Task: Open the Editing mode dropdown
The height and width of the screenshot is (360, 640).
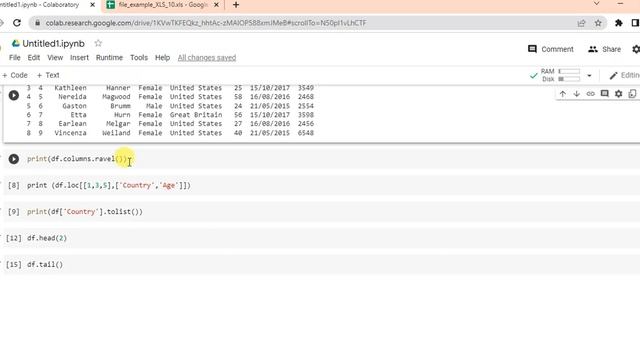Action: point(624,76)
